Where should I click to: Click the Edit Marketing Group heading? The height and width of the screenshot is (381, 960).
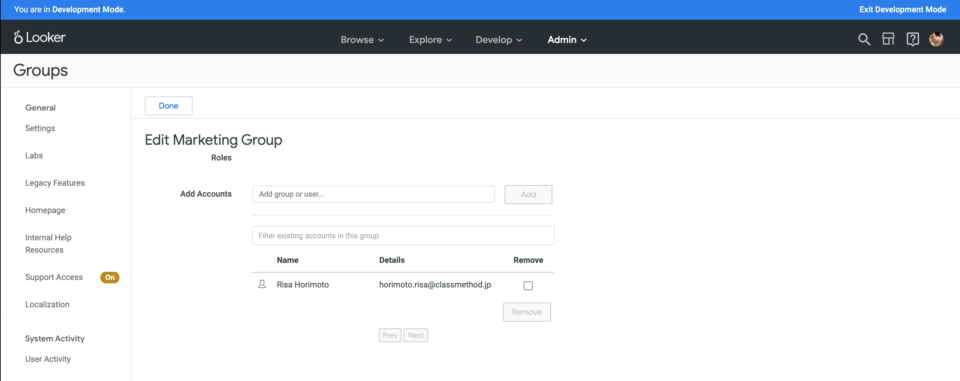point(214,140)
